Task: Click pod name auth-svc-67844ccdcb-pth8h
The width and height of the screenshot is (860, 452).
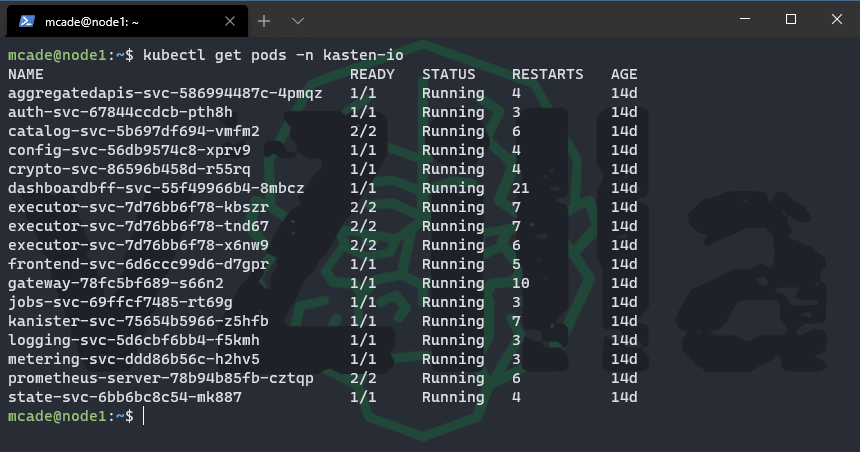Action: click(120, 112)
